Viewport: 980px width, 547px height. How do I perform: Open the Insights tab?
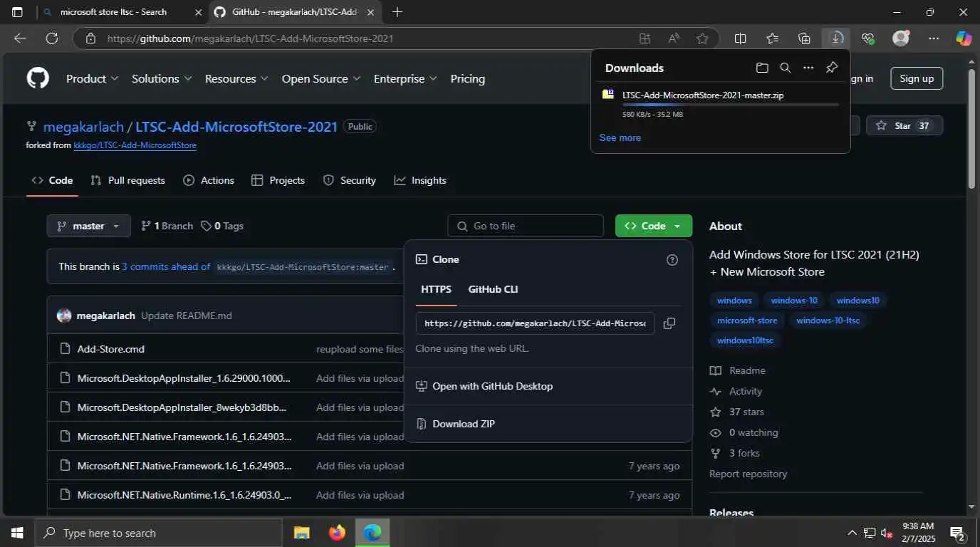(x=420, y=180)
